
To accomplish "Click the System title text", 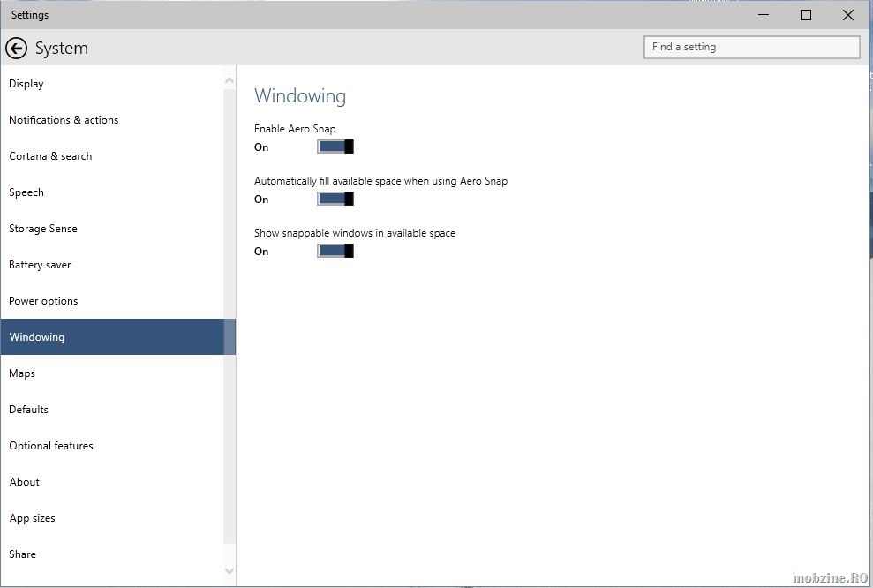I will [x=61, y=49].
